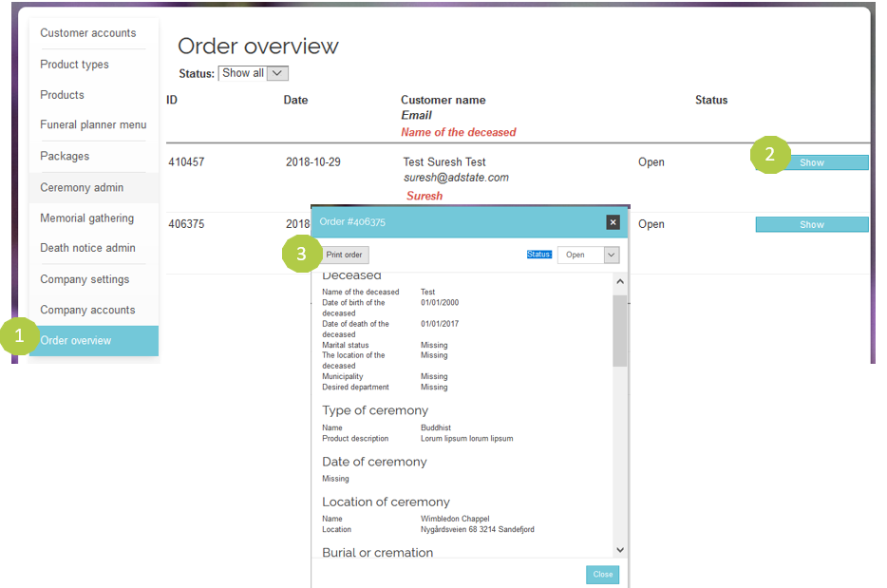887x588 pixels.
Task: Navigate to Packages section
Action: pos(65,156)
